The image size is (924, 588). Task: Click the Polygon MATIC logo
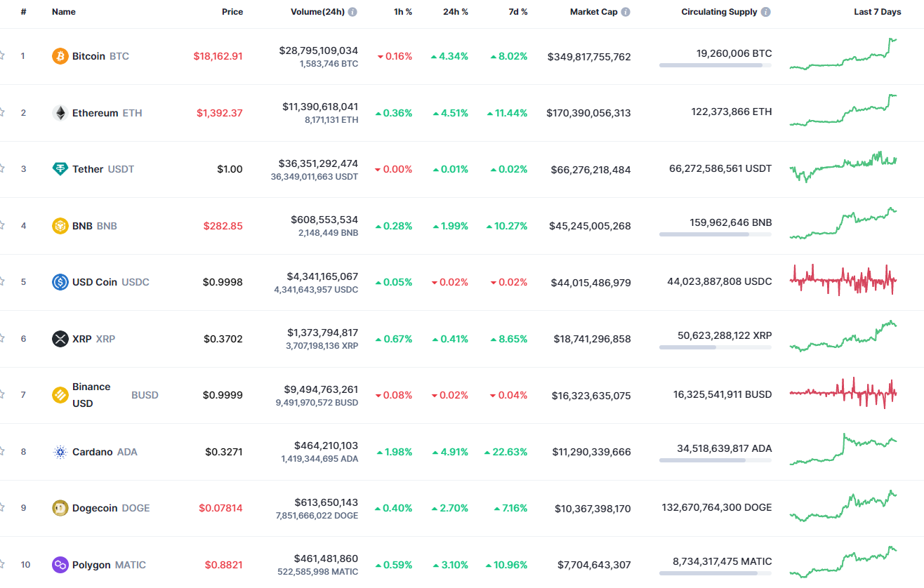(x=59, y=565)
